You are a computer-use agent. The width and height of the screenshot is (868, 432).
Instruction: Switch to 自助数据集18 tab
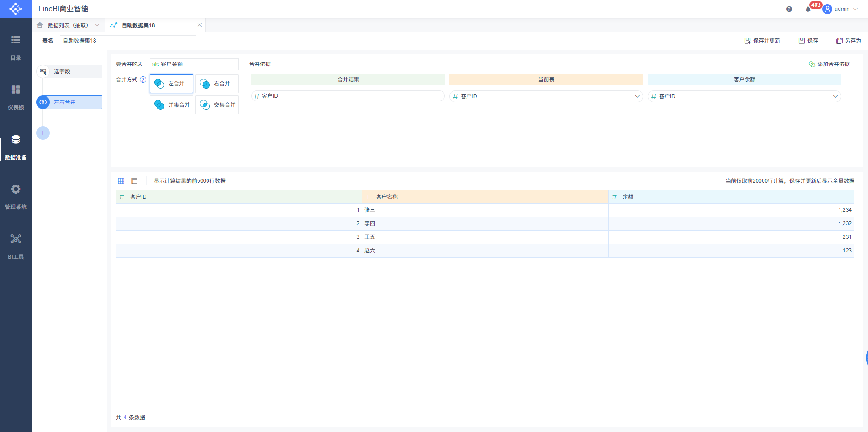[x=155, y=25]
